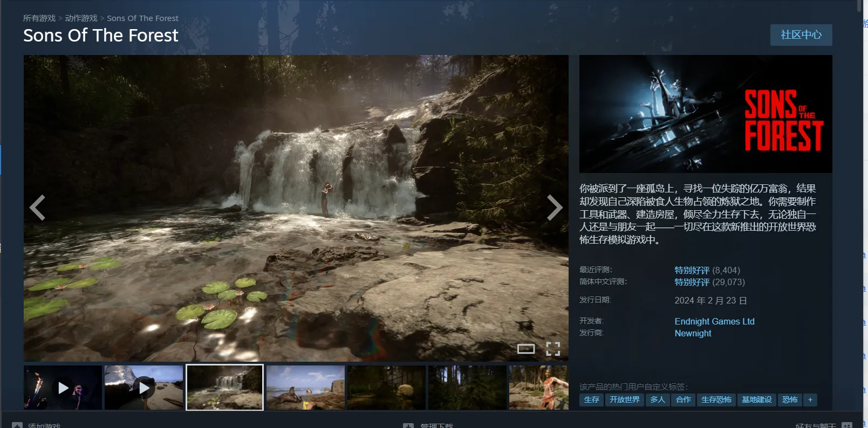
Task: Toggle theater mode rectangle icon
Action: (x=526, y=349)
